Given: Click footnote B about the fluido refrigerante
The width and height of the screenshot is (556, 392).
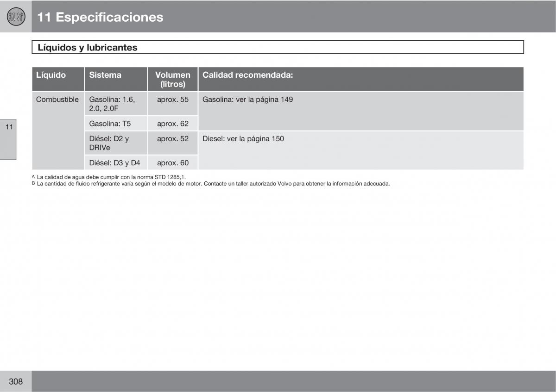Looking at the screenshot, I should point(213,184).
